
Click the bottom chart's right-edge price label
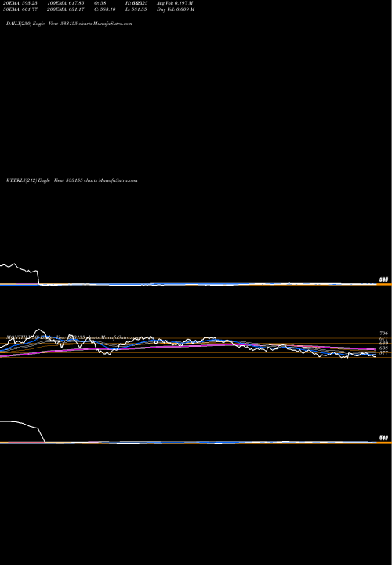383,438
